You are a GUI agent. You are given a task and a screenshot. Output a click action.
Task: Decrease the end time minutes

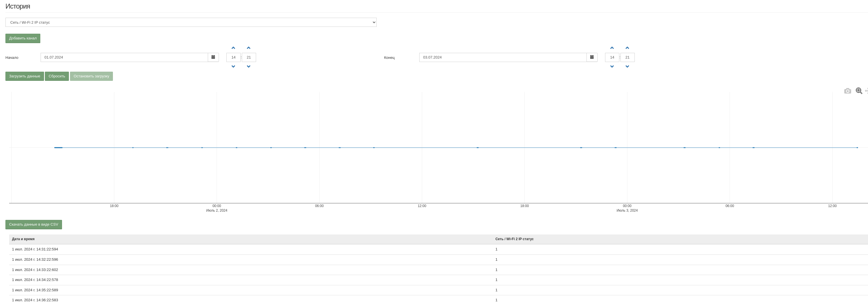pos(627,67)
